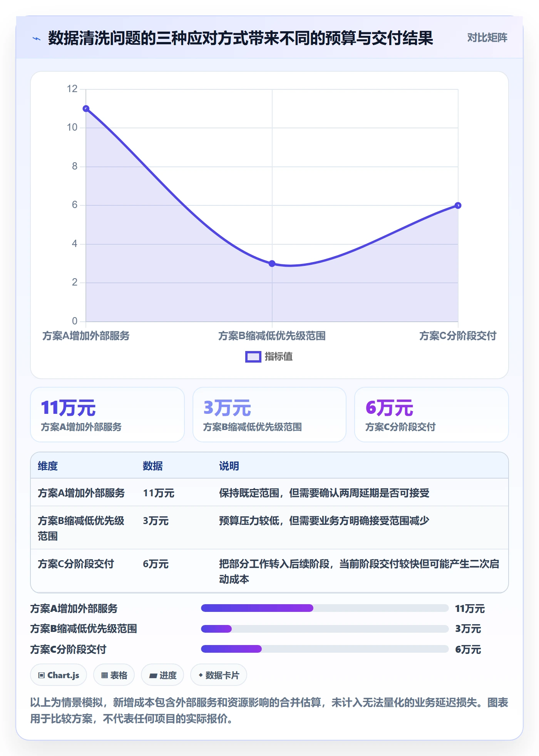The image size is (539, 756).
Task: Click x-axis label 方案C分阶段交付
Action: (x=458, y=336)
